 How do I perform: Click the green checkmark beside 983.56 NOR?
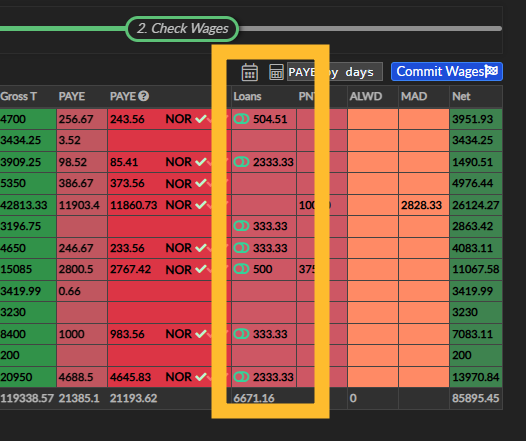click(201, 334)
